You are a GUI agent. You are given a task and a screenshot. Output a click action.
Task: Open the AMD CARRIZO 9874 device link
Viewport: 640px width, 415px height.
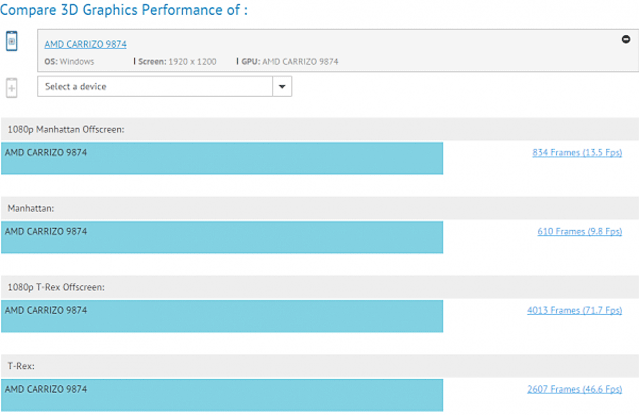(86, 44)
